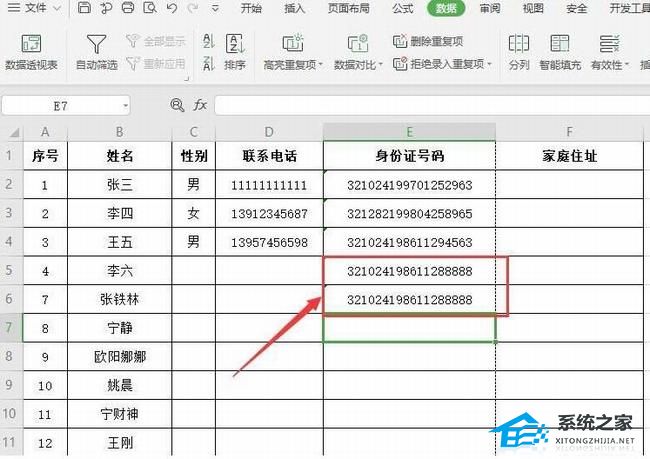Expand the quick access toolbar dropdown
The height and width of the screenshot is (459, 650).
click(x=215, y=7)
